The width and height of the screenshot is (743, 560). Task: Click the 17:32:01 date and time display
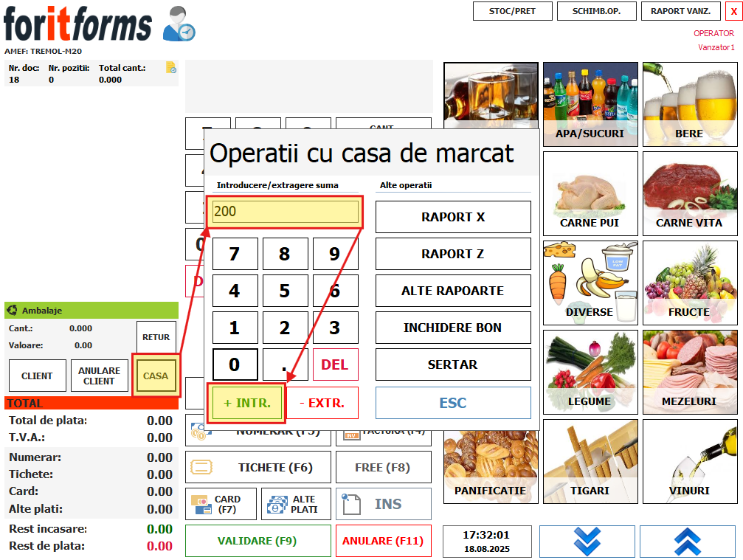pyautogui.click(x=487, y=541)
